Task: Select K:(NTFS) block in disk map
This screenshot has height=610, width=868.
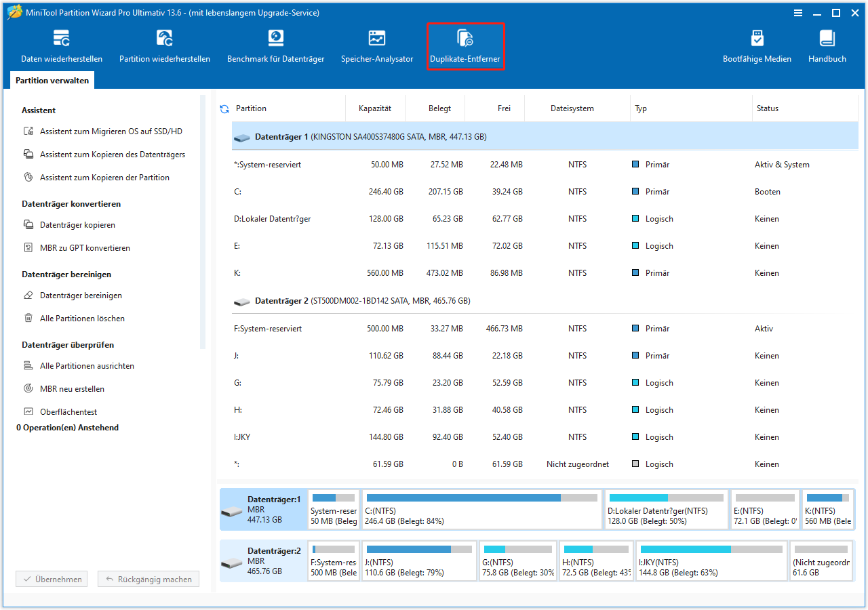Action: (x=828, y=509)
